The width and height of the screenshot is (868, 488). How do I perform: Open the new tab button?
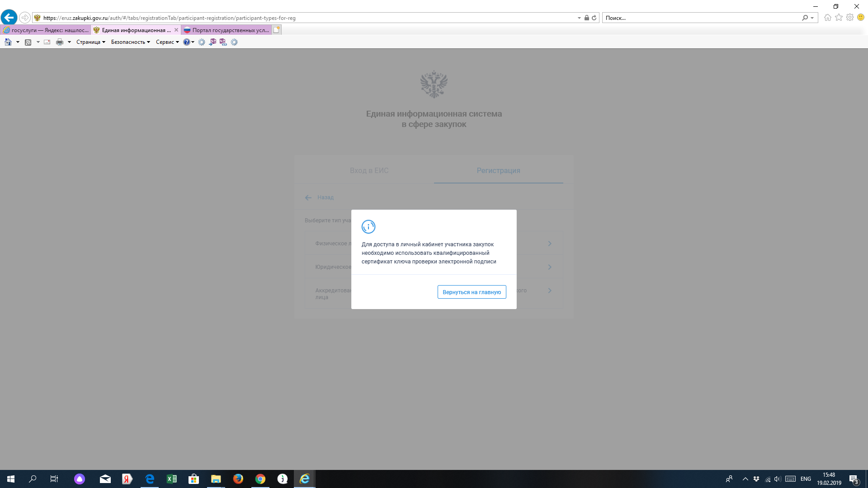[x=277, y=30]
